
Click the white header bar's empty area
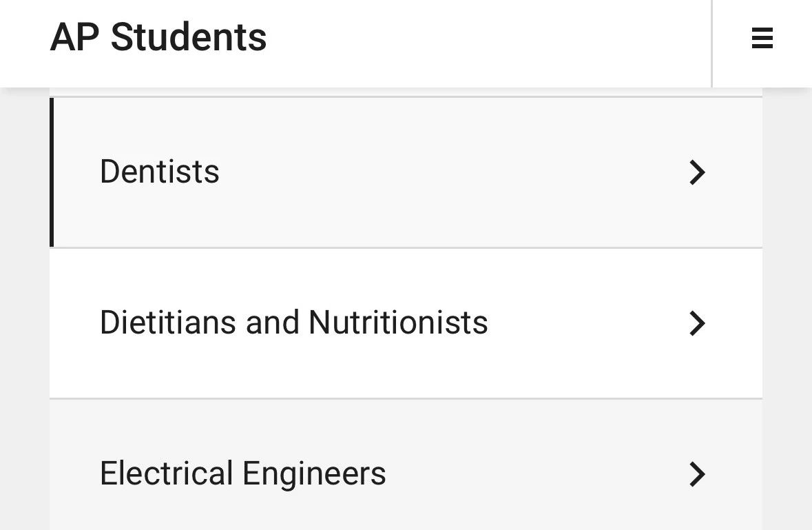[482, 41]
